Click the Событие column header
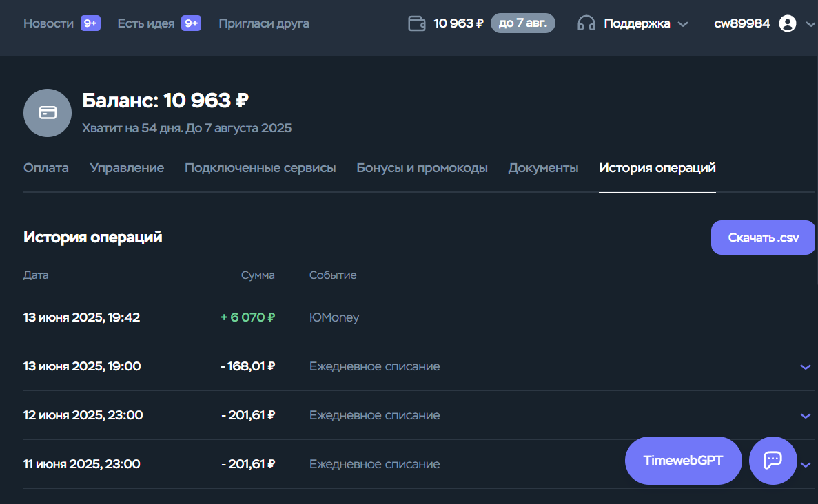 pyautogui.click(x=333, y=275)
